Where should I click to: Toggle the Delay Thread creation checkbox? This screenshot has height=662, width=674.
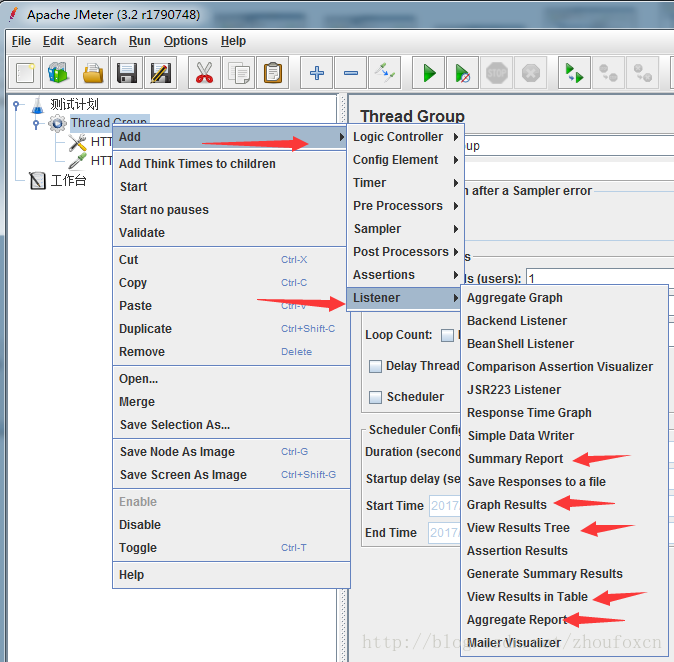(375, 366)
